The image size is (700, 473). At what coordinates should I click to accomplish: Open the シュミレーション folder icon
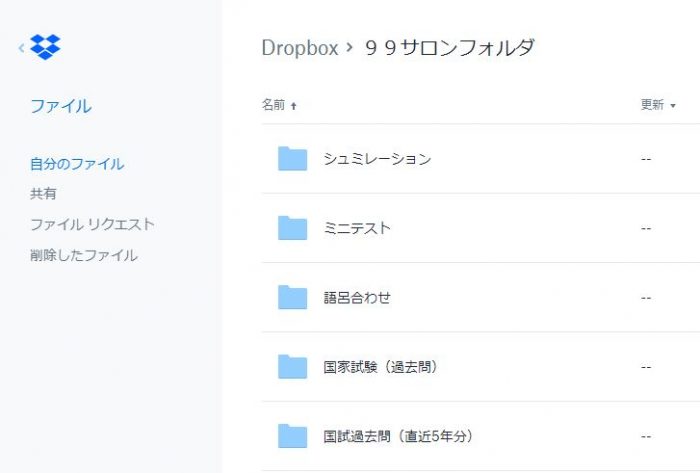[x=292, y=158]
